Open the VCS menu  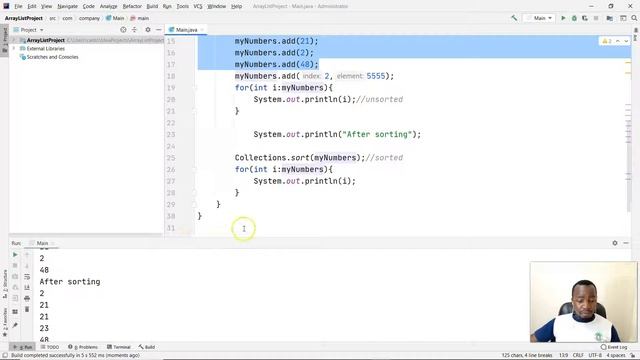pos(198,6)
